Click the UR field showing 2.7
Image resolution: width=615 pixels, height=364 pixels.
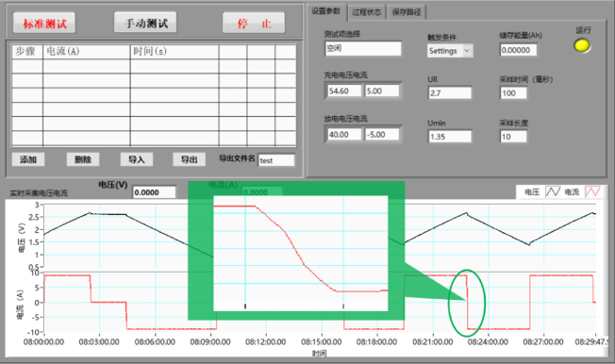tap(450, 93)
